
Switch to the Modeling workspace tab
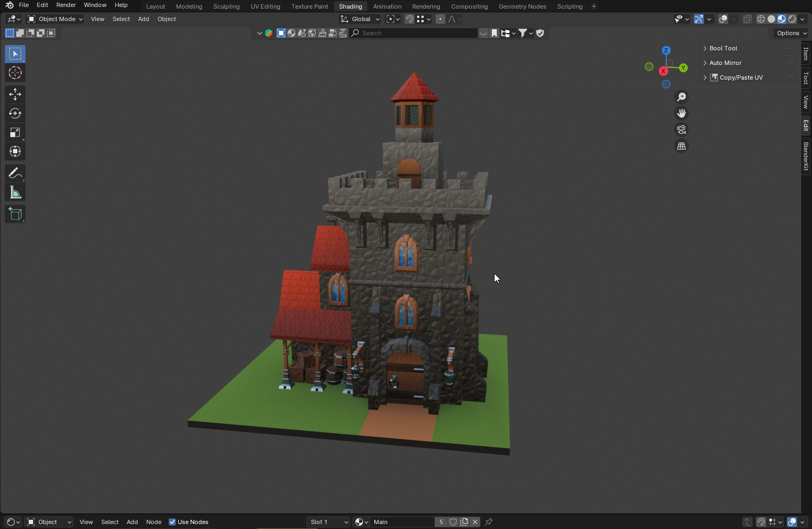tap(189, 7)
